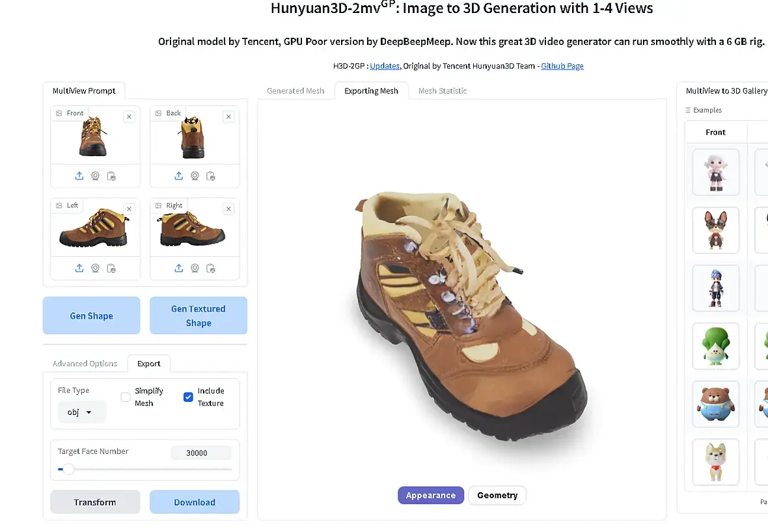Click upload icon under Right image
Screen dimensions: 768x532
point(179,268)
